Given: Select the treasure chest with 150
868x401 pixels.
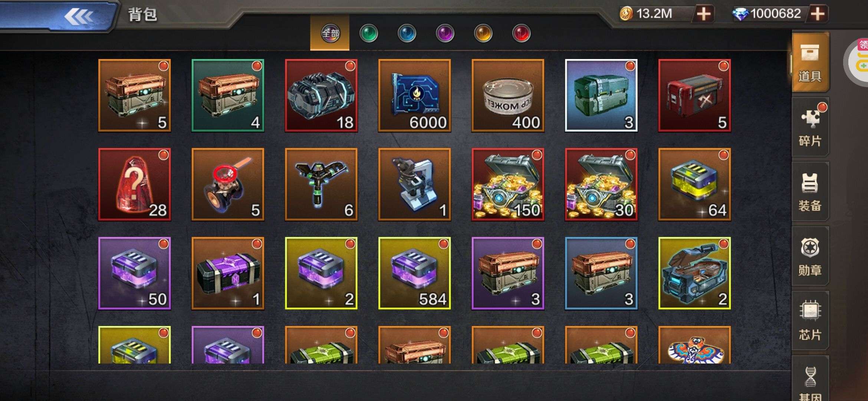Looking at the screenshot, I should pos(508,185).
